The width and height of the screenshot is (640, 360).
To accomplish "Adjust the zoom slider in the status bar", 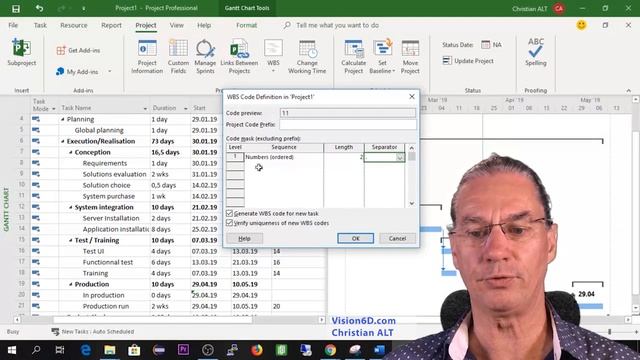I will (610, 332).
